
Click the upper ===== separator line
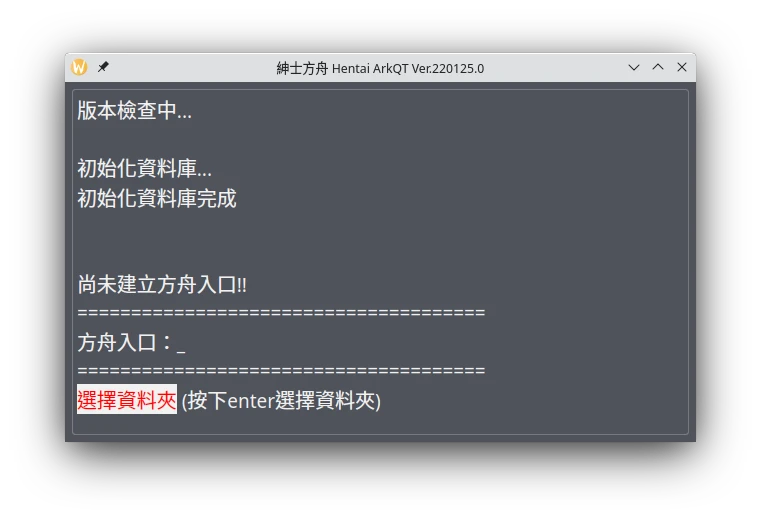click(x=281, y=312)
